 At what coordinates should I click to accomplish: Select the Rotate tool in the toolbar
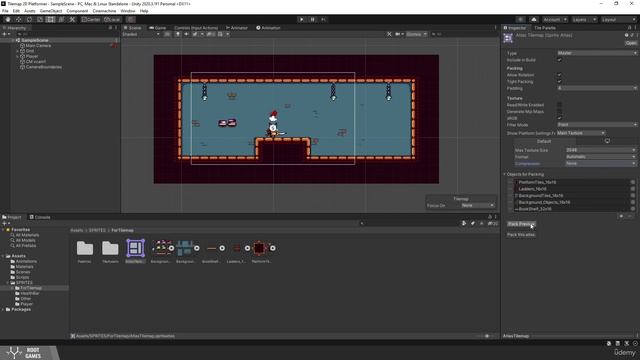click(29, 19)
